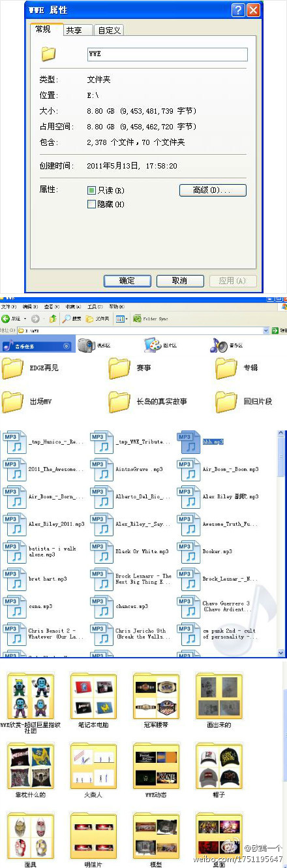Switch to the 共享 tab
The image size is (287, 868).
(x=74, y=30)
